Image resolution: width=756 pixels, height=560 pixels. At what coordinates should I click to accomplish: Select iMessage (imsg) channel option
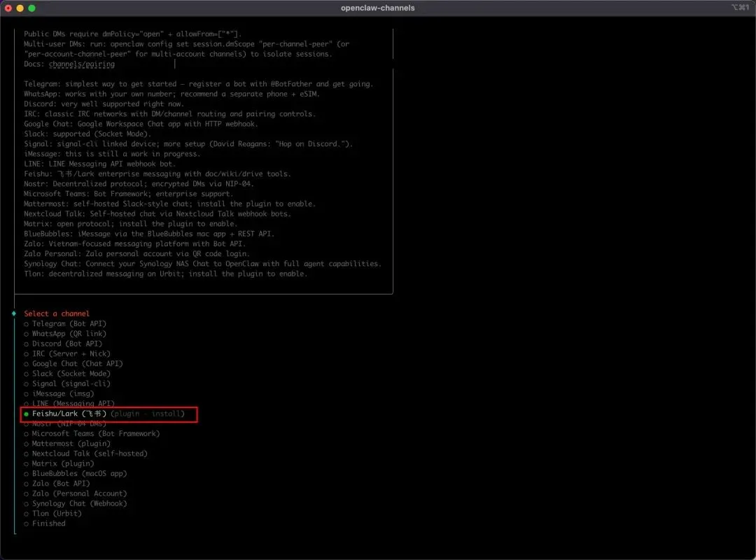point(59,393)
